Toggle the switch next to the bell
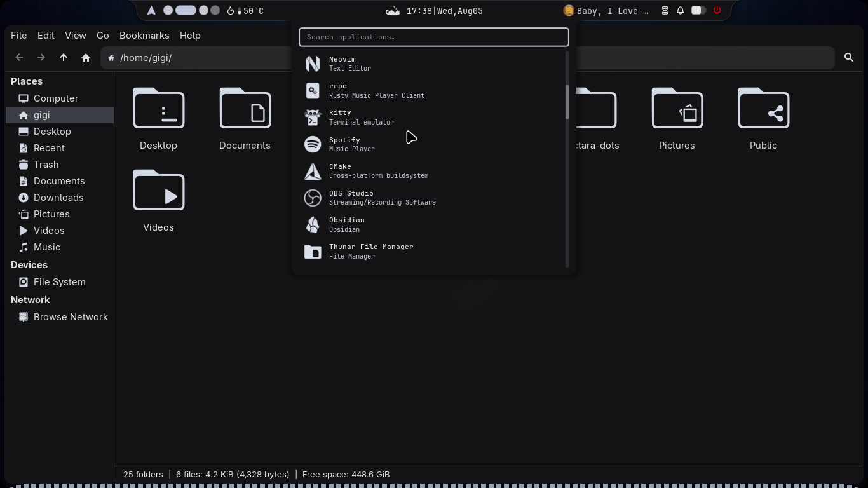 click(x=698, y=11)
